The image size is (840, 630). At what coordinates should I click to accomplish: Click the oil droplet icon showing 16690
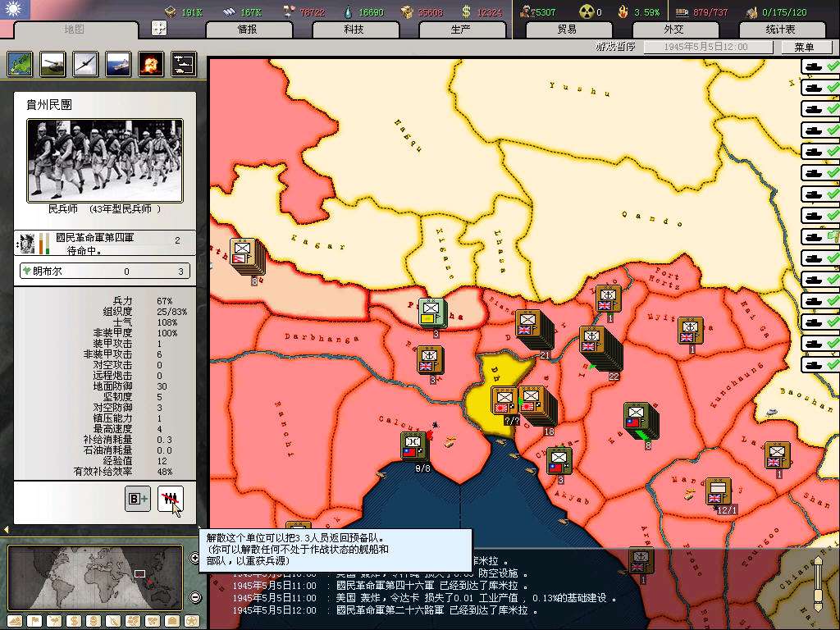pyautogui.click(x=349, y=11)
